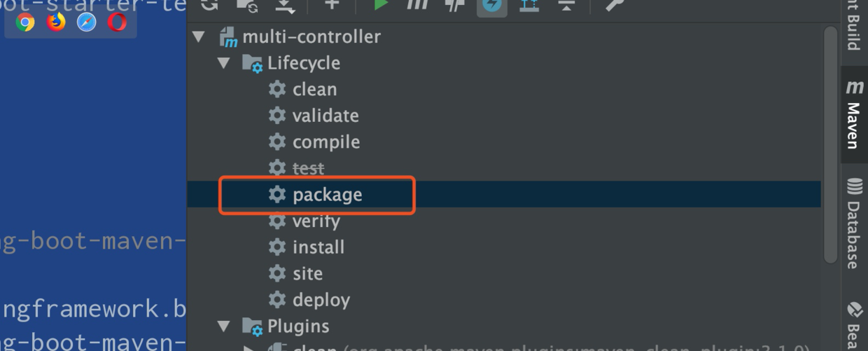Click the Maven panel vertical scrollbar
868x351 pixels.
(830, 140)
